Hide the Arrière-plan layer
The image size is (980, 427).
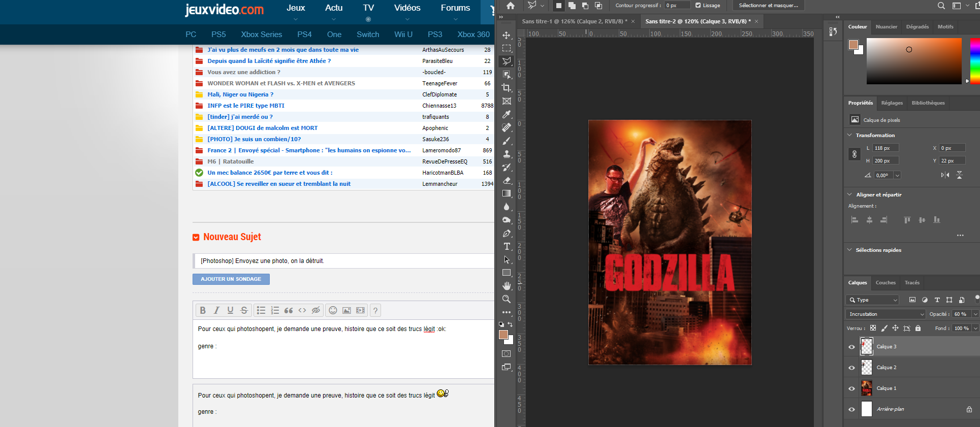pos(852,409)
